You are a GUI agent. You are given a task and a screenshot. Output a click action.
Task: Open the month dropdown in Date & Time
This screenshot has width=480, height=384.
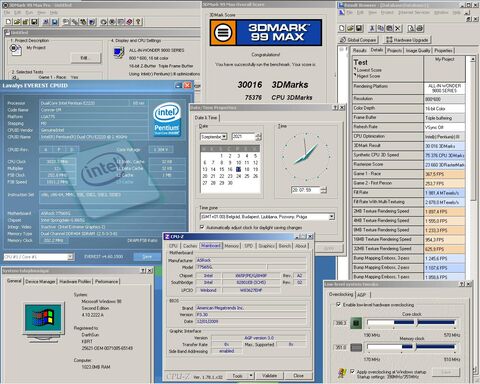pyautogui.click(x=224, y=136)
